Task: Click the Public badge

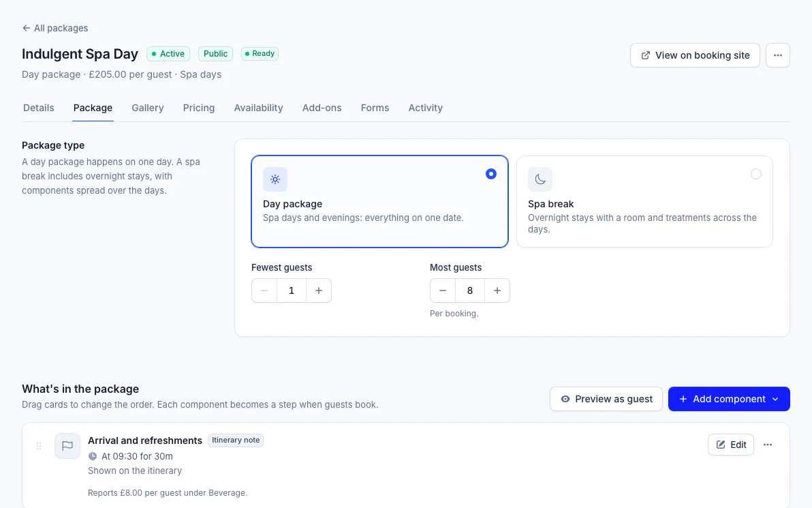Action: (x=215, y=54)
